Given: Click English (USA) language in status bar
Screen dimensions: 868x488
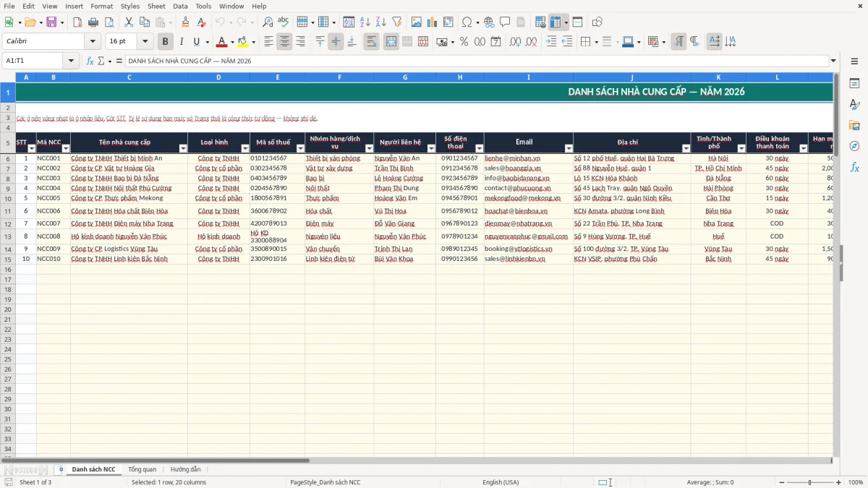Looking at the screenshot, I should (501, 482).
